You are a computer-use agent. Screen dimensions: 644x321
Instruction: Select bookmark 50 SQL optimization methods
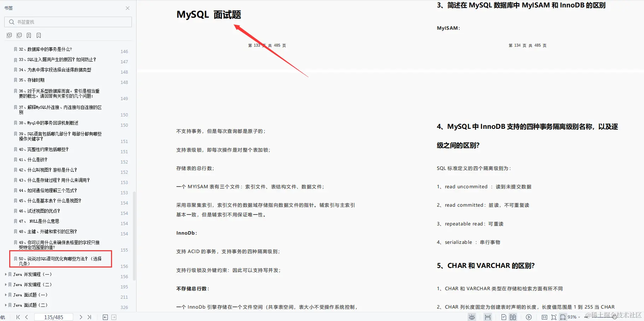(x=60, y=261)
